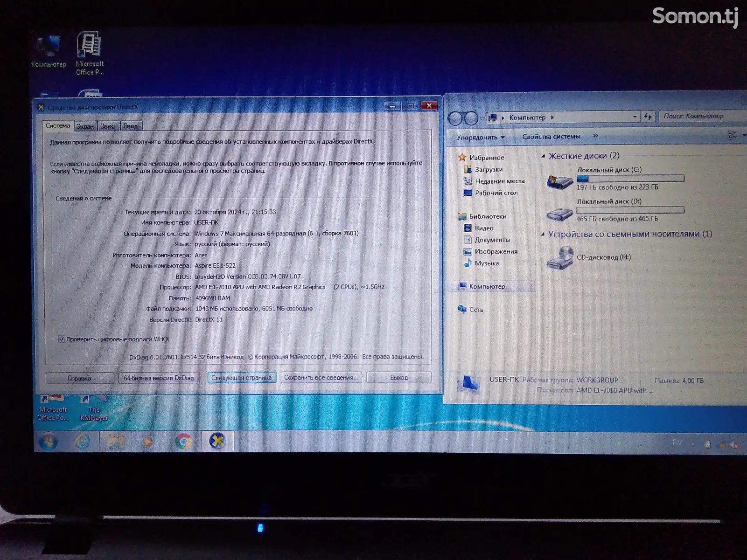Image resolution: width=747 pixels, height=560 pixels.
Task: Select Local Disk (C:) drive icon
Action: (x=560, y=181)
